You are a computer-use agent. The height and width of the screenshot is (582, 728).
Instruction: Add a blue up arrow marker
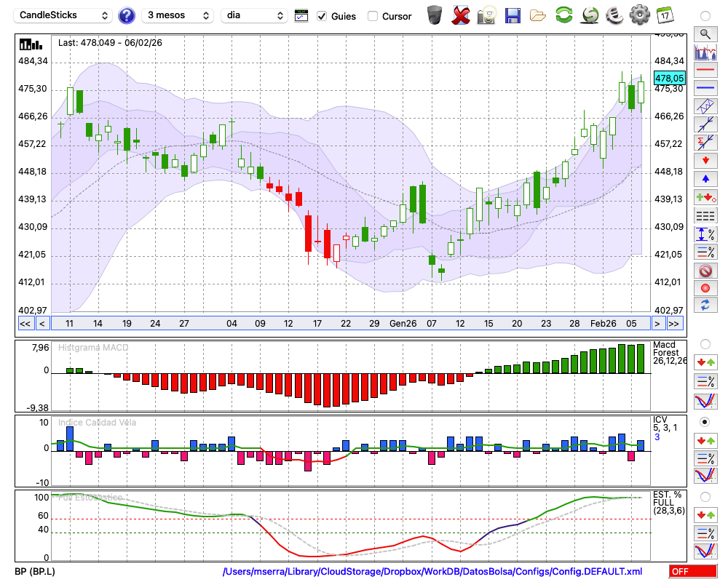tap(705, 179)
